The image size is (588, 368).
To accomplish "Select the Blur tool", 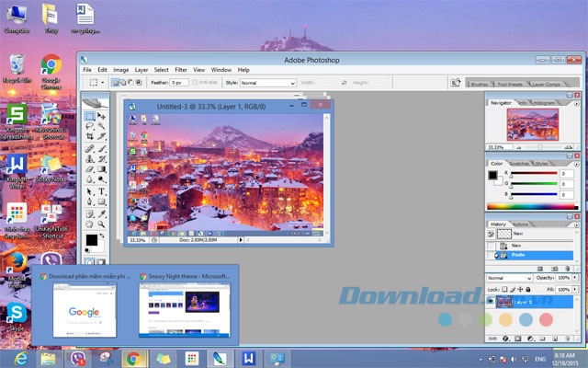I will 90,179.
